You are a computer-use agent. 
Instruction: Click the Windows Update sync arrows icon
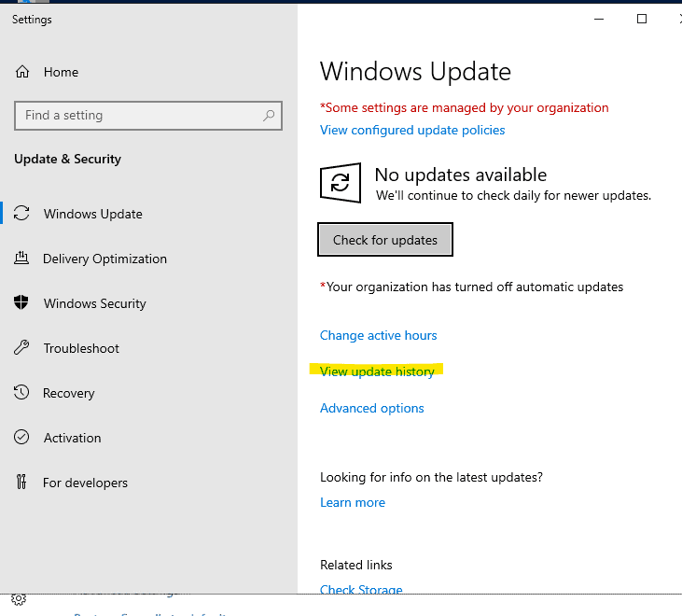pyautogui.click(x=21, y=214)
